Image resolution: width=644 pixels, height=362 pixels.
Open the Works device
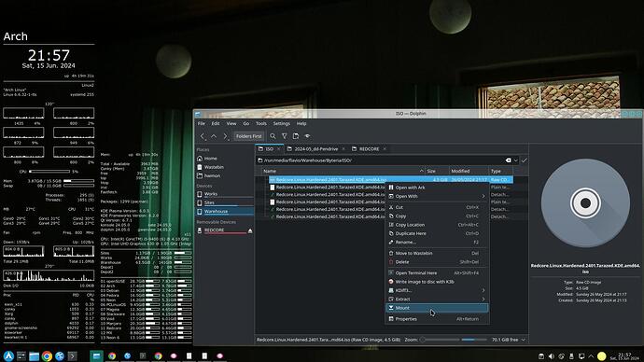point(225,194)
